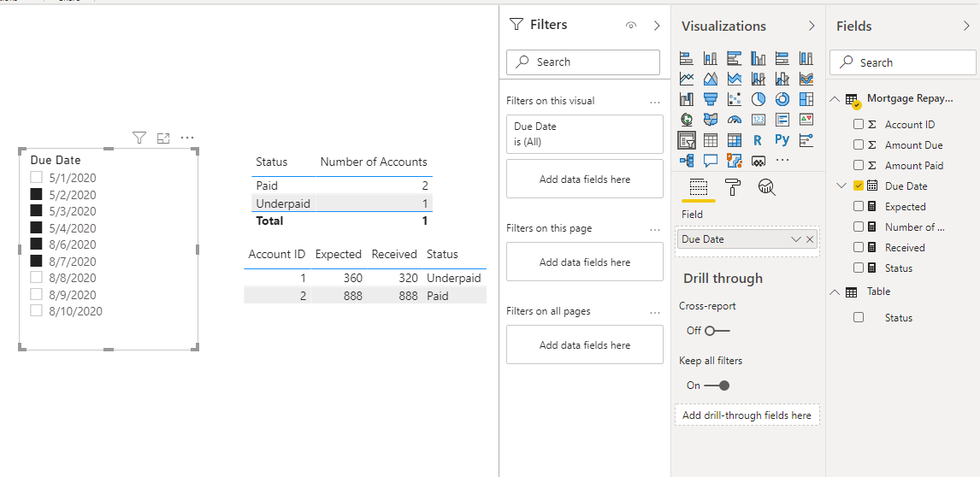Select the table visualization

[710, 139]
